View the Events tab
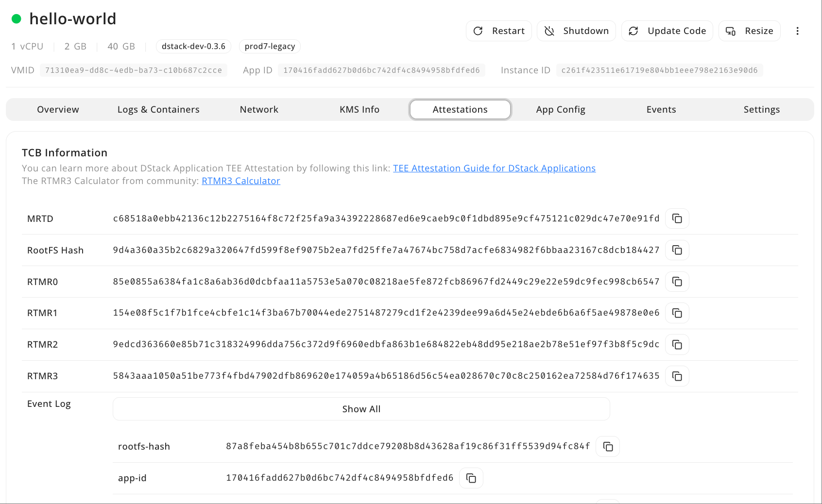This screenshot has width=822, height=504. (x=661, y=109)
